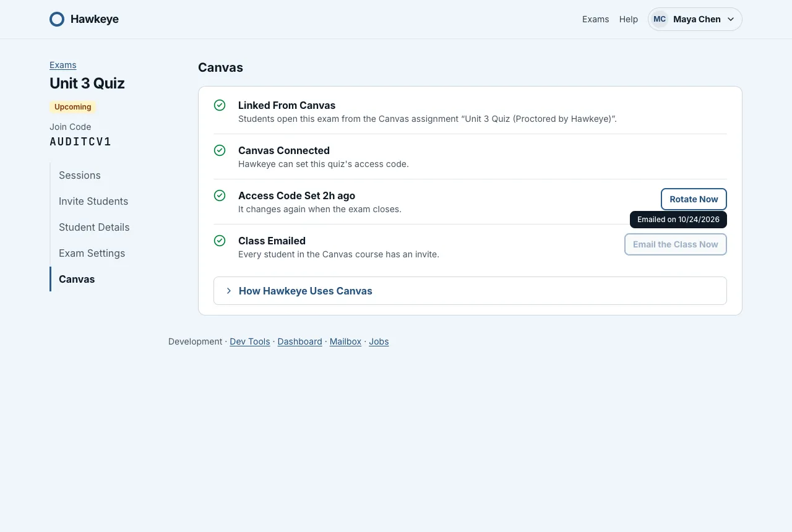Open the Mailbox link
Screen dimensions: 792x532
pyautogui.click(x=345, y=341)
